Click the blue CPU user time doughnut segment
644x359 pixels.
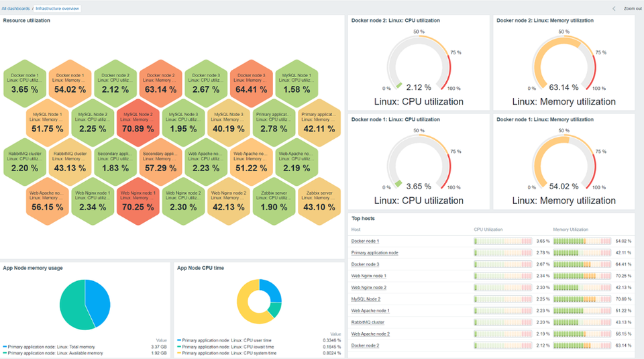click(x=272, y=290)
